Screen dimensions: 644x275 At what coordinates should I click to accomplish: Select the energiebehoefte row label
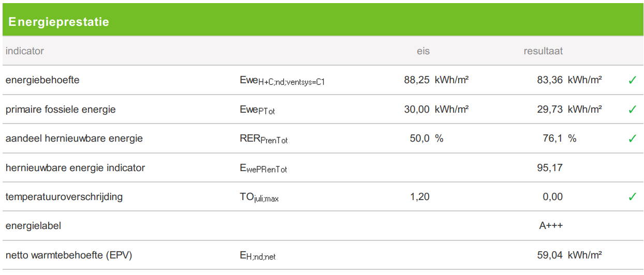[42, 80]
